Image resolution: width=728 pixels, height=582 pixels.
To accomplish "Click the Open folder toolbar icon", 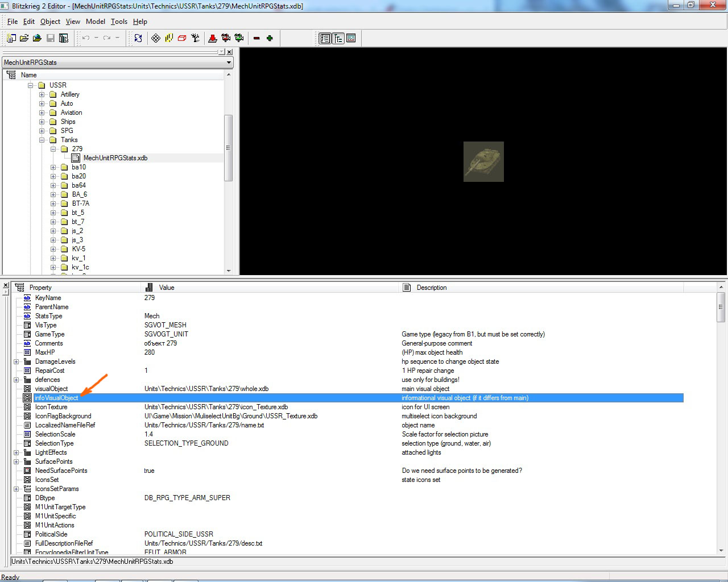I will [24, 38].
